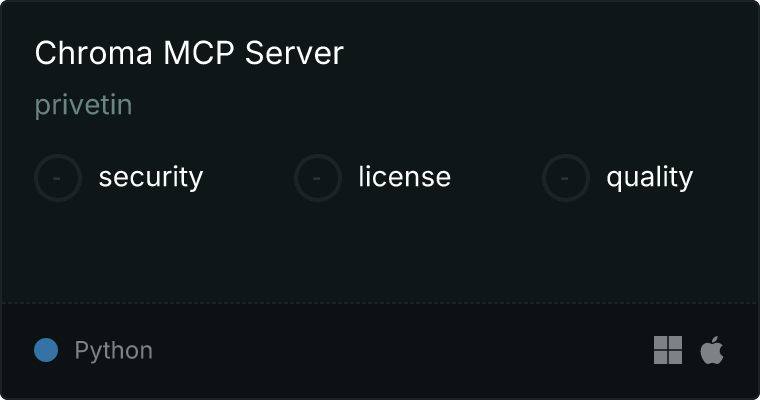Image resolution: width=760 pixels, height=400 pixels.
Task: Click the Windows platform icon
Action: [668, 350]
